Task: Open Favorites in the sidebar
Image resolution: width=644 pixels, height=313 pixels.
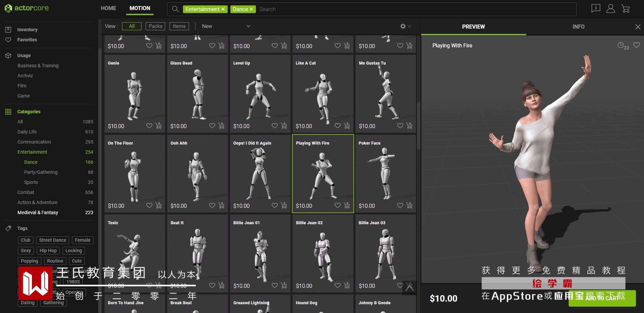Action: coord(27,40)
